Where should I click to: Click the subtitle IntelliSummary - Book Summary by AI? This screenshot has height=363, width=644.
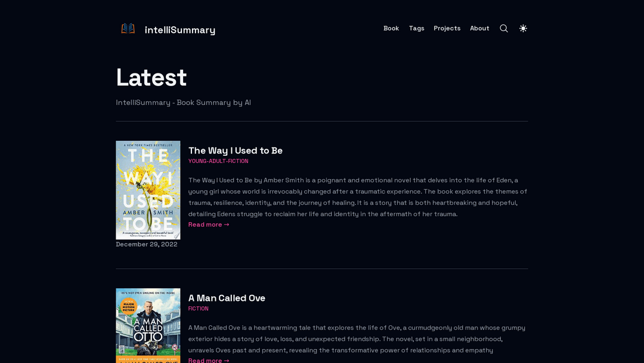point(183,102)
